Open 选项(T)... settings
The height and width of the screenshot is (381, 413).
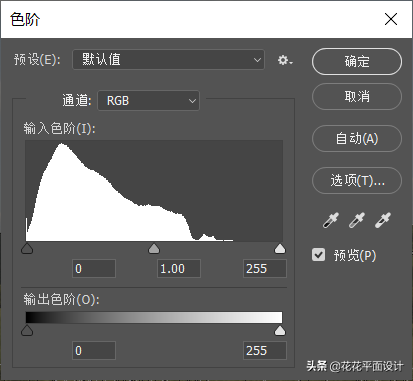[x=357, y=181]
